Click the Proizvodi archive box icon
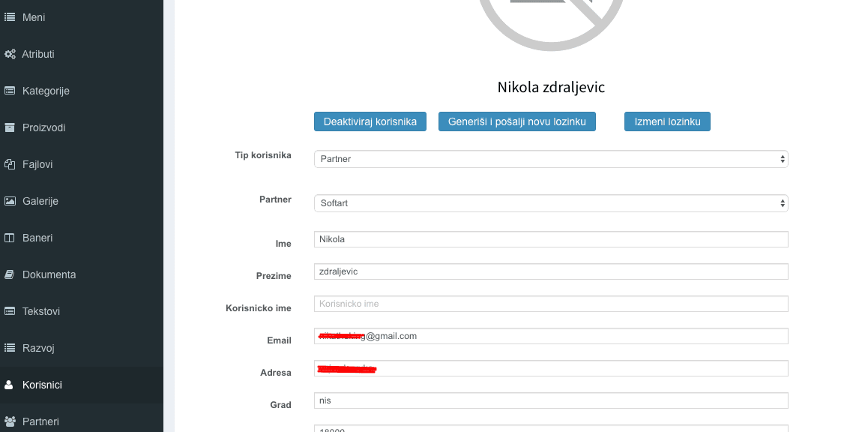868x432 pixels. pos(10,127)
